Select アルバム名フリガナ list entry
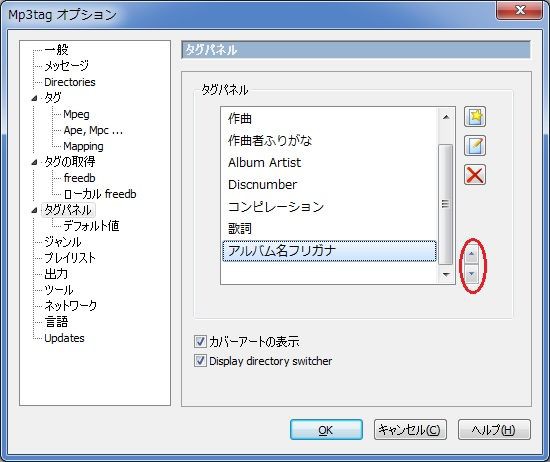Image resolution: width=550 pixels, height=462 pixels. point(329,251)
